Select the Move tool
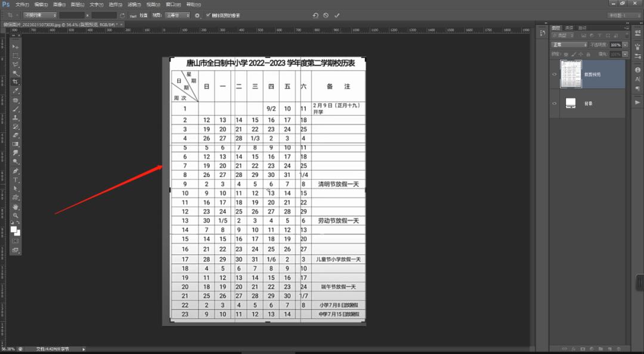Screen dimensions: 644x354 point(16,46)
